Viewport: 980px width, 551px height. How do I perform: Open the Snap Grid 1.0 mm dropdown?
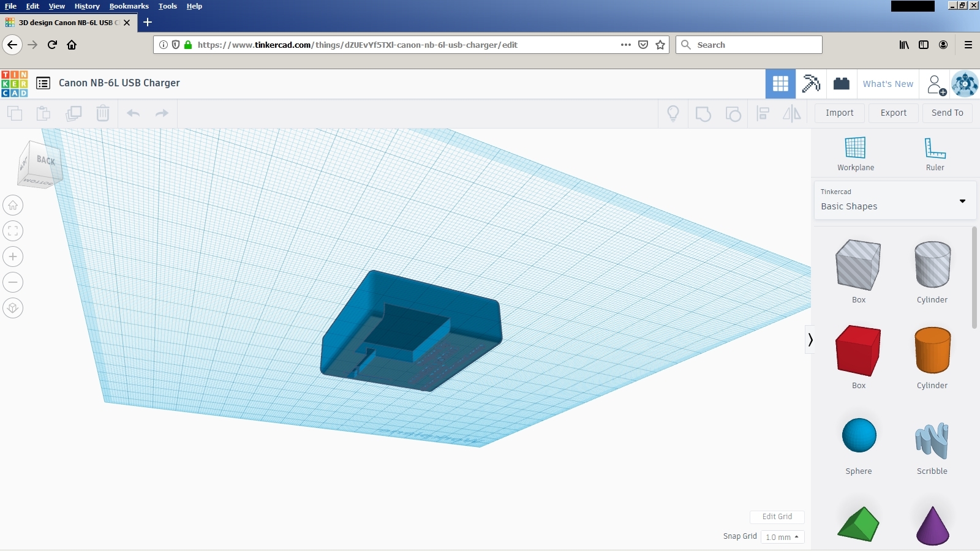[x=782, y=537]
